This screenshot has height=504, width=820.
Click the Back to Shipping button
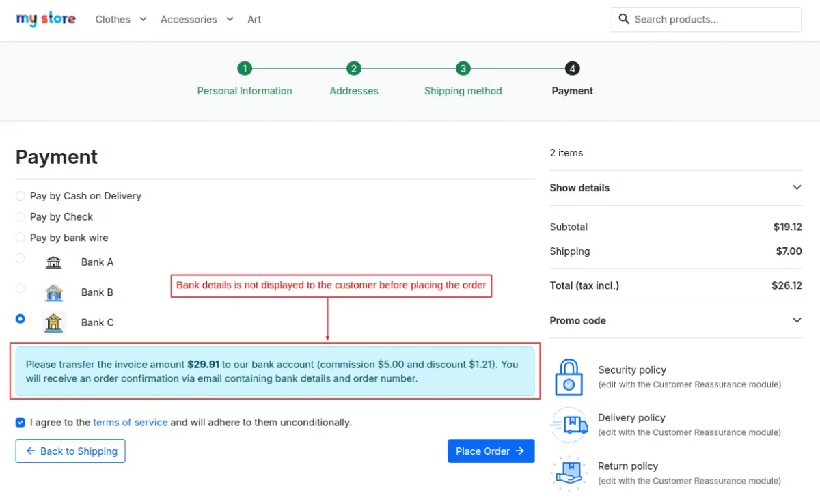click(70, 451)
